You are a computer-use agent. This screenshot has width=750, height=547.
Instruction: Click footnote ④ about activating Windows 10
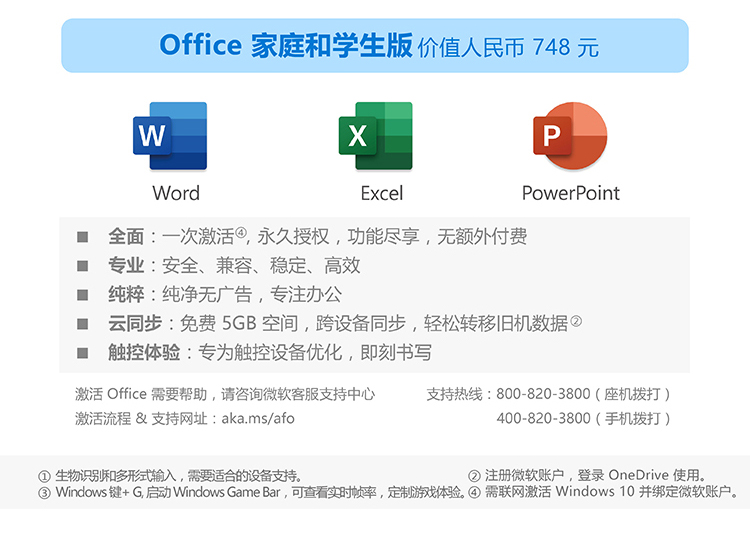coord(603,492)
